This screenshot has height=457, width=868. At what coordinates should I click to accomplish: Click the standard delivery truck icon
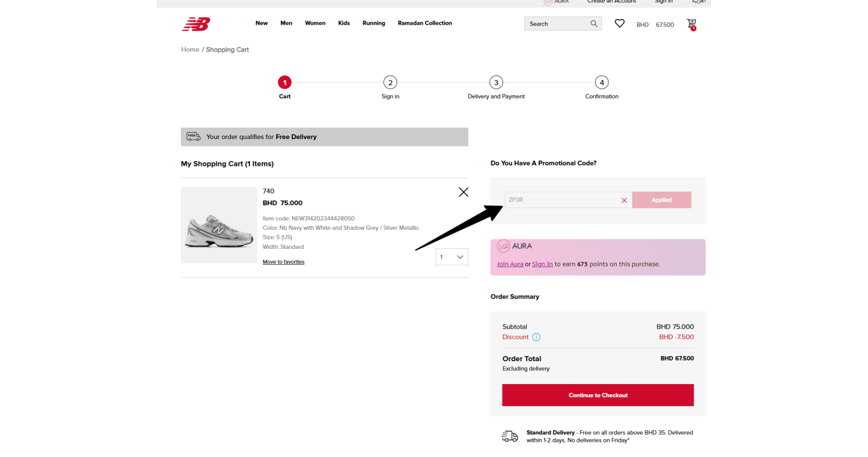tap(510, 436)
